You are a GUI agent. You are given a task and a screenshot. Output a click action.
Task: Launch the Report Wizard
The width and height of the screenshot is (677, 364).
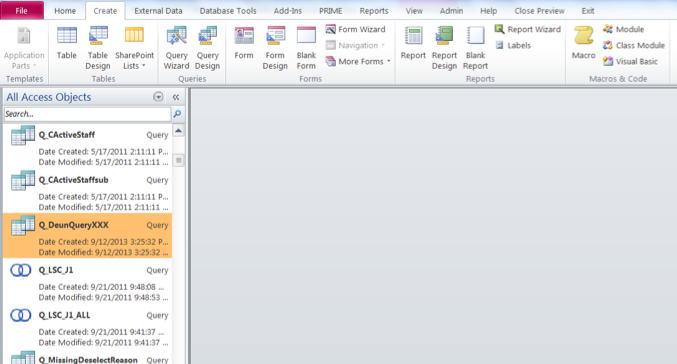(x=528, y=29)
